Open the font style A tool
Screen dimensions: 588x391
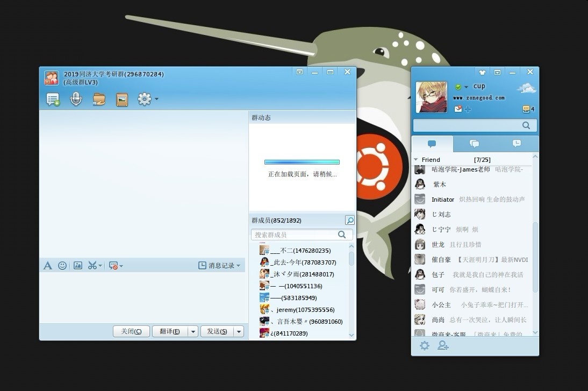48,266
